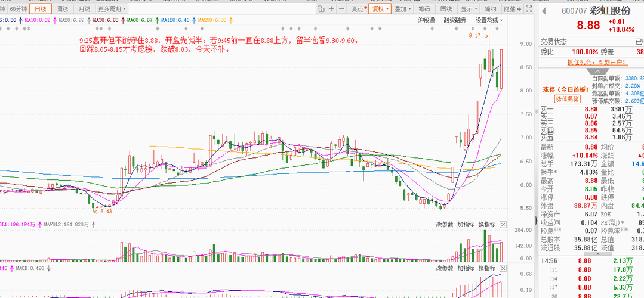The height and width of the screenshot is (298, 644).
Task: Click MA250 trend arrow indicator
Action: pos(231,20)
